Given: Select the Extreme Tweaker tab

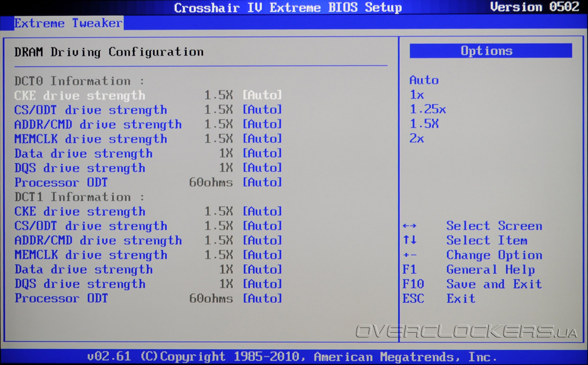Looking at the screenshot, I should pos(68,23).
